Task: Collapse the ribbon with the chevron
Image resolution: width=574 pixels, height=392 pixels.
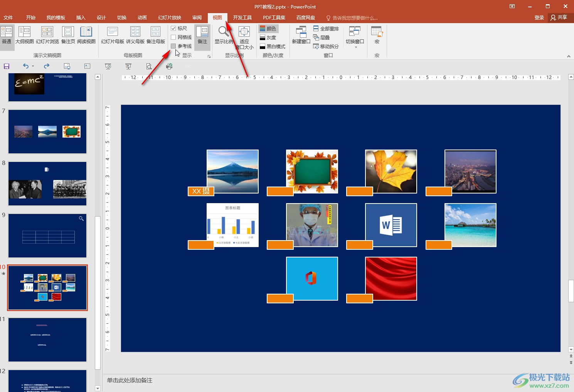Action: pyautogui.click(x=569, y=56)
